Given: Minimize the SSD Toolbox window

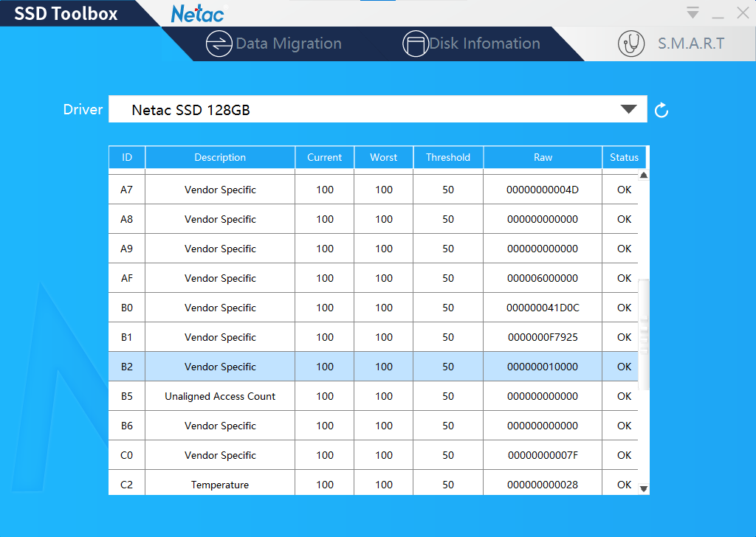Looking at the screenshot, I should point(718,16).
